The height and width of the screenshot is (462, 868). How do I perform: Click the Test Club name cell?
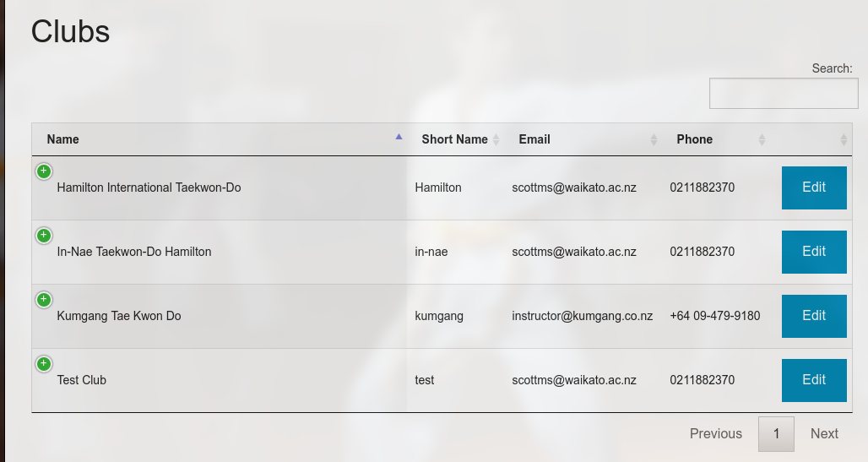(82, 381)
